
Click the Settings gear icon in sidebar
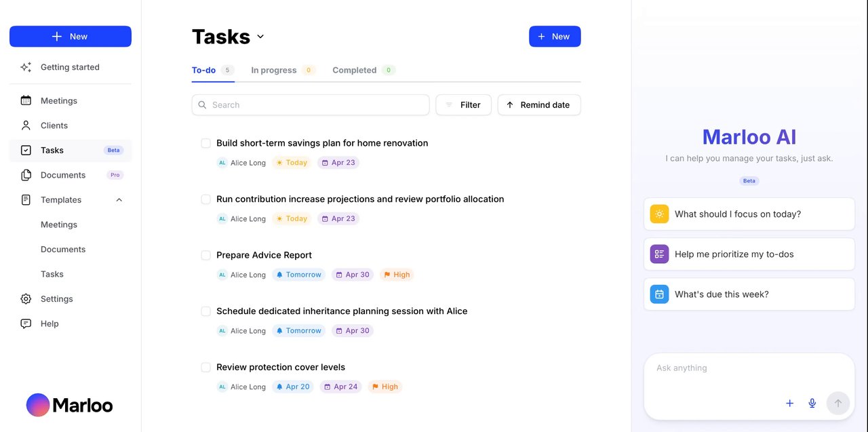[x=26, y=299]
